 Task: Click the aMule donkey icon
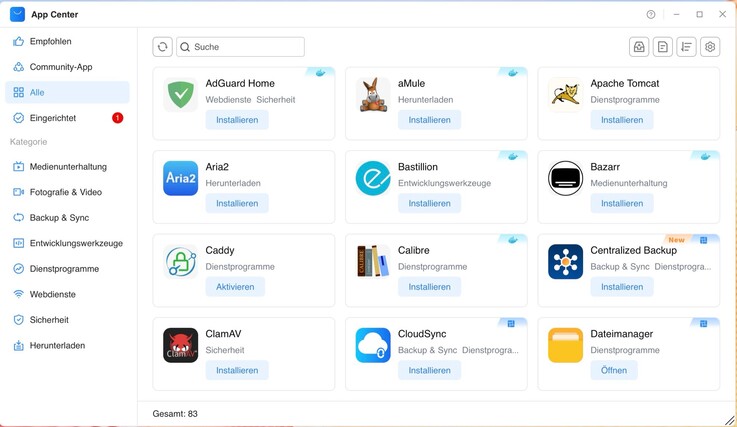coord(373,95)
